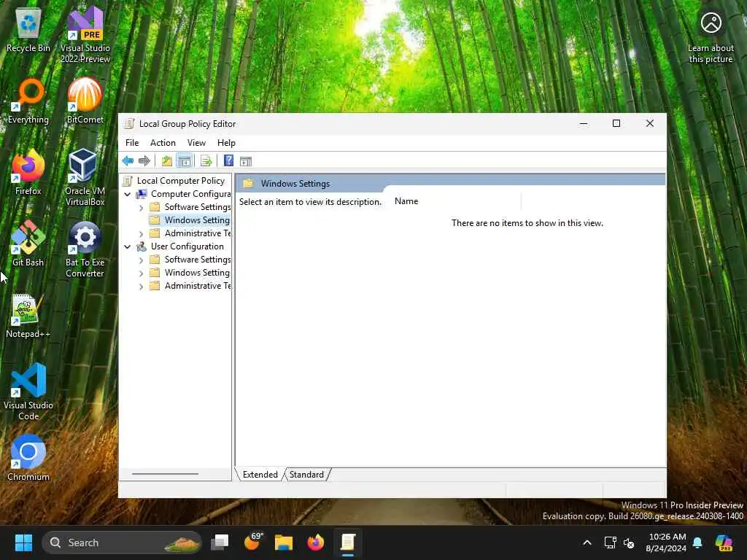The height and width of the screenshot is (560, 747).
Task: Collapse the User Configuration node
Action: click(x=127, y=246)
